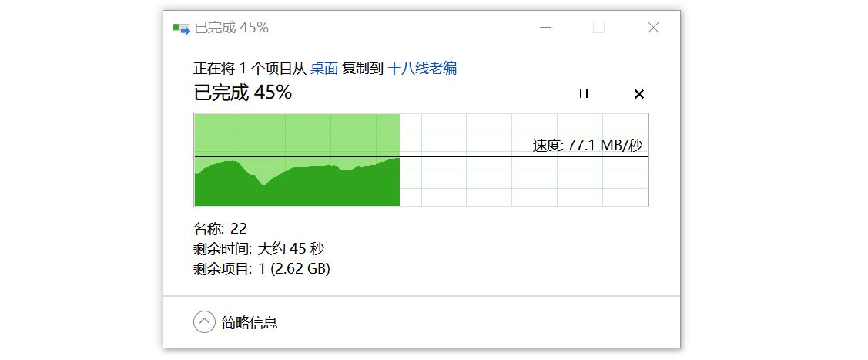Click the 剩余项目 1 (2.62 GB) line
868x360 pixels.
pos(261,269)
